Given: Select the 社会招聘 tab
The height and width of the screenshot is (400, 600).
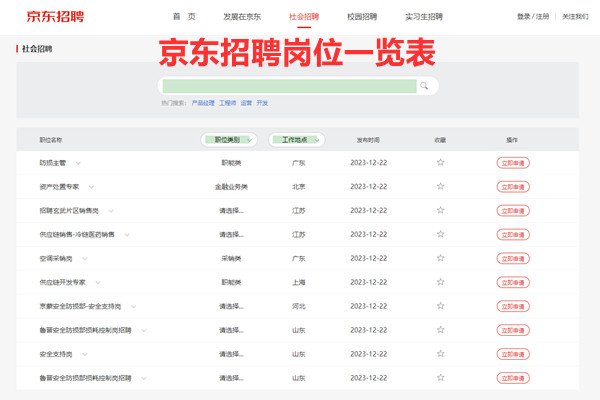Looking at the screenshot, I should point(304,16).
